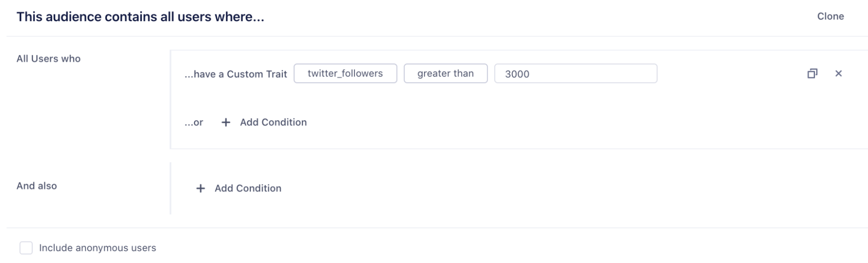Open the twitter_followers trait dropdown
The image size is (868, 263).
[345, 73]
